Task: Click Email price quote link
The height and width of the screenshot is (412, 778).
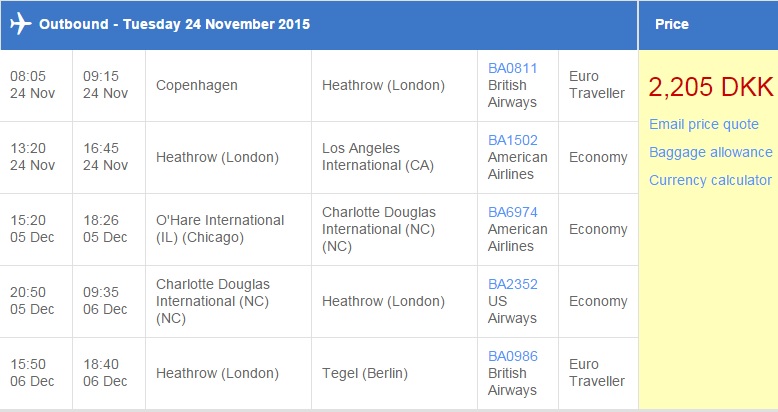Action: click(704, 124)
